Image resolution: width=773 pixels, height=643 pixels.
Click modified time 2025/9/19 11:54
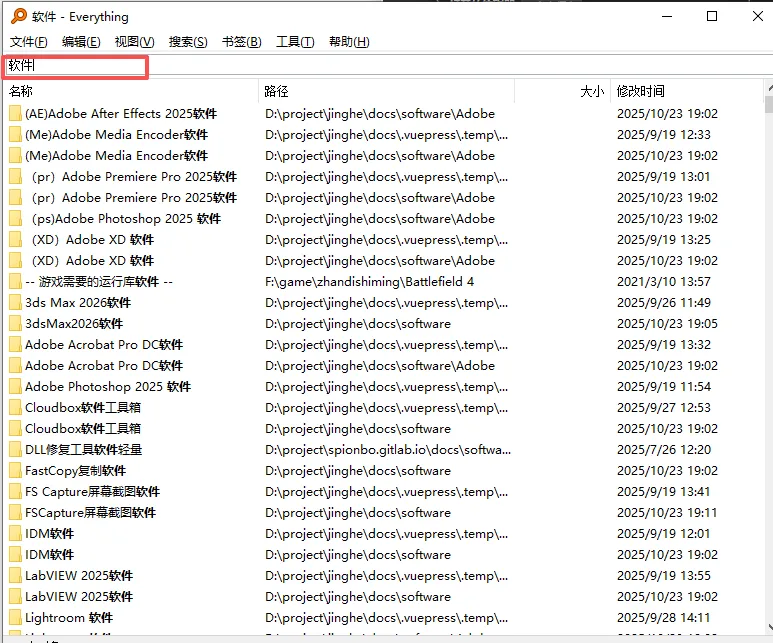[x=664, y=387]
